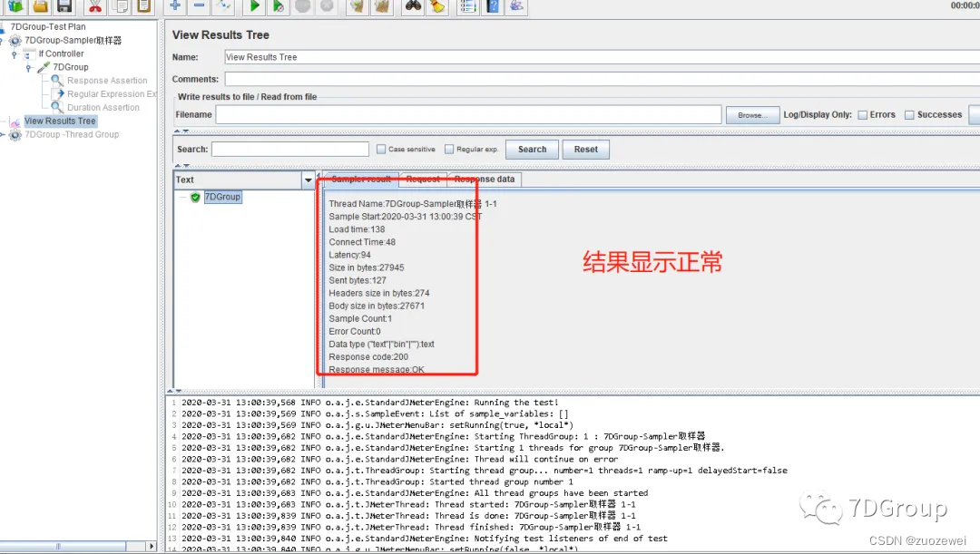Click the Copy toolbar icon

(x=120, y=6)
